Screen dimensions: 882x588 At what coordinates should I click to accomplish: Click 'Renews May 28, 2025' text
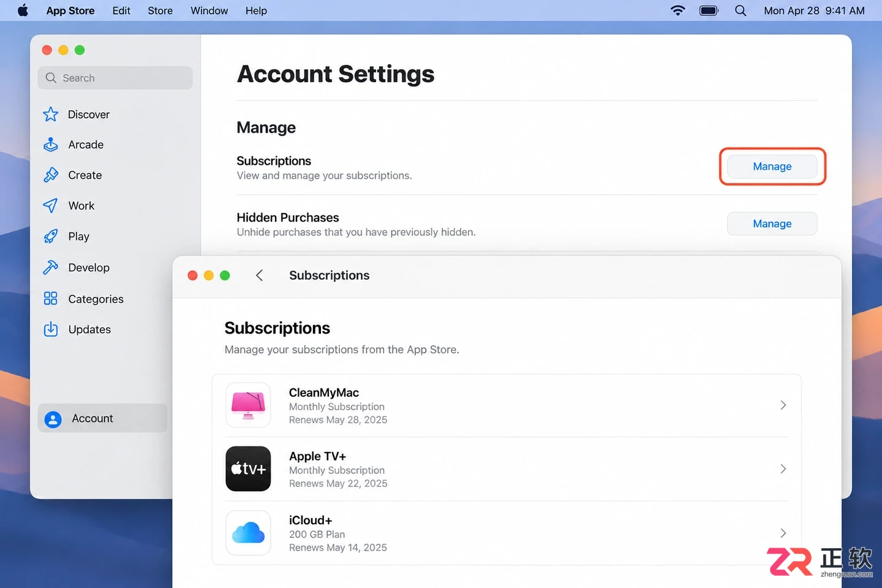338,420
